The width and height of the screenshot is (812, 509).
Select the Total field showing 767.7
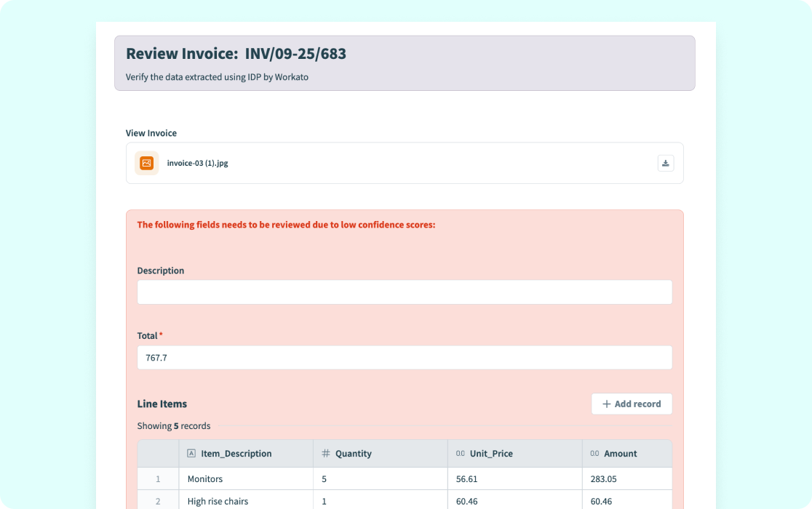tap(405, 357)
